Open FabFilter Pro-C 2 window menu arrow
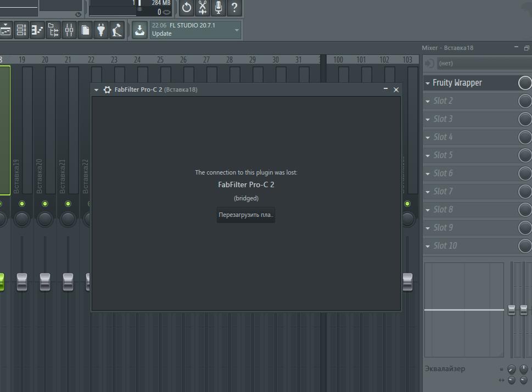The image size is (532, 392). pos(97,90)
